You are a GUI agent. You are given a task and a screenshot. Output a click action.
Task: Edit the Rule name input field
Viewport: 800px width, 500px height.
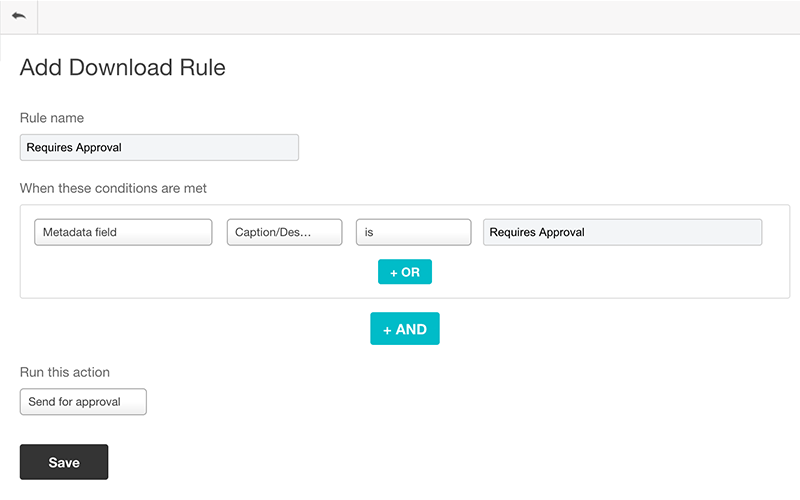click(159, 147)
